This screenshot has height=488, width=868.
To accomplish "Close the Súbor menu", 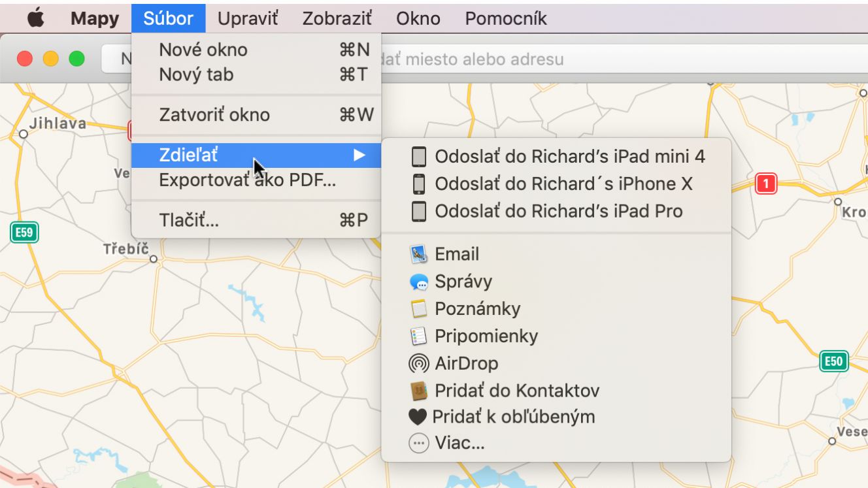I will tap(168, 18).
